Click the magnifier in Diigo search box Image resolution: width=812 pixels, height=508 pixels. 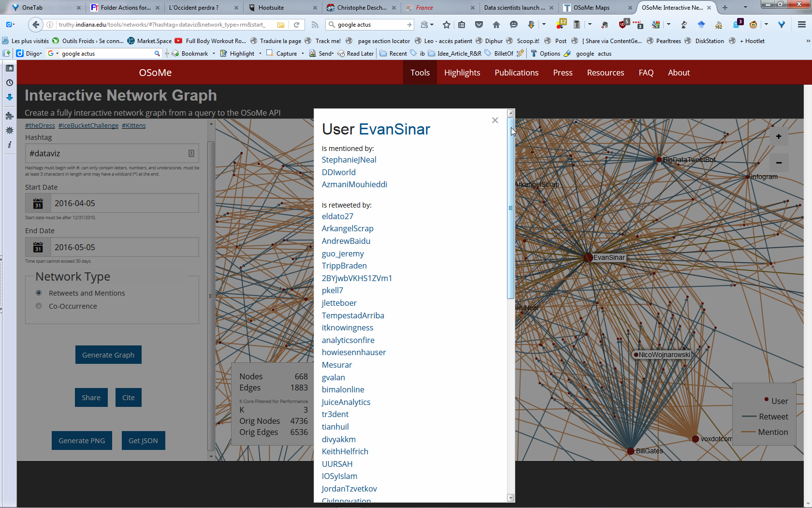157,53
